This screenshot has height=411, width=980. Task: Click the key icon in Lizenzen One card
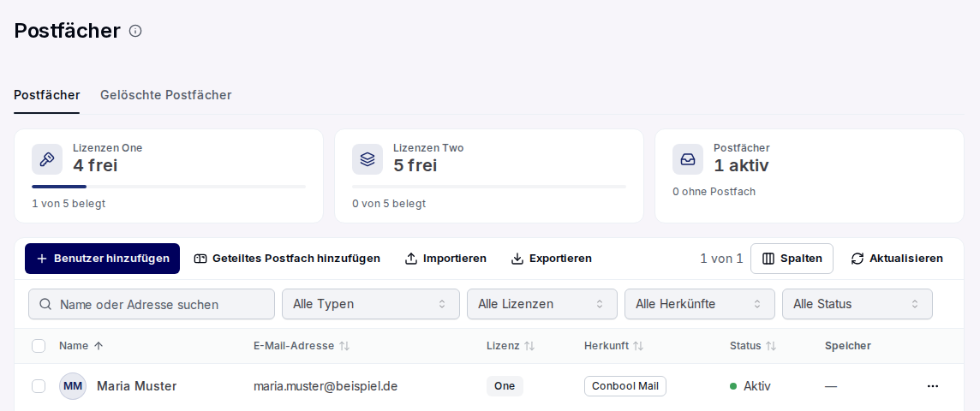[47, 159]
